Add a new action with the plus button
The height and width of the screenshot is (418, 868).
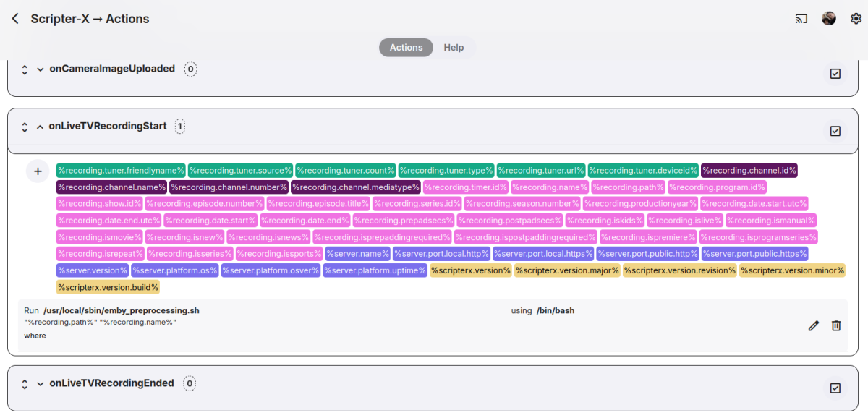coord(38,171)
